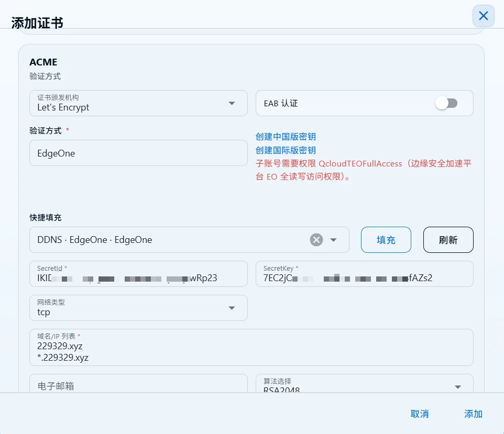Click the EAB 认证 label row
This screenshot has height=434, width=504.
click(x=365, y=103)
